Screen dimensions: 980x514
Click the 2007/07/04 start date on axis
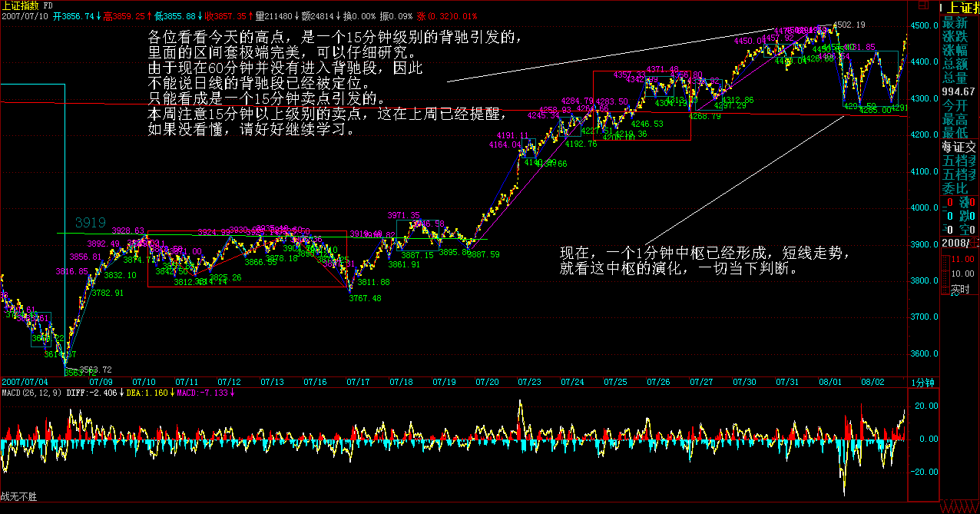[x=25, y=382]
